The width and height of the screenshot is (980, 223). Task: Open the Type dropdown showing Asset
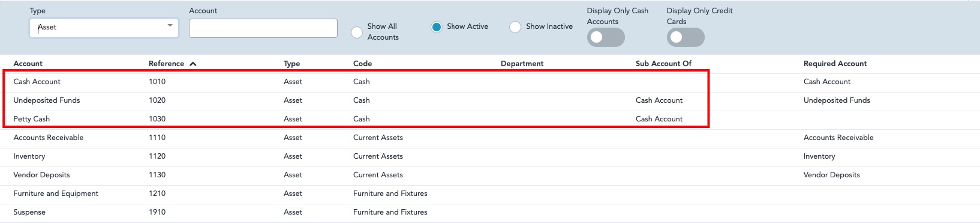tap(104, 28)
